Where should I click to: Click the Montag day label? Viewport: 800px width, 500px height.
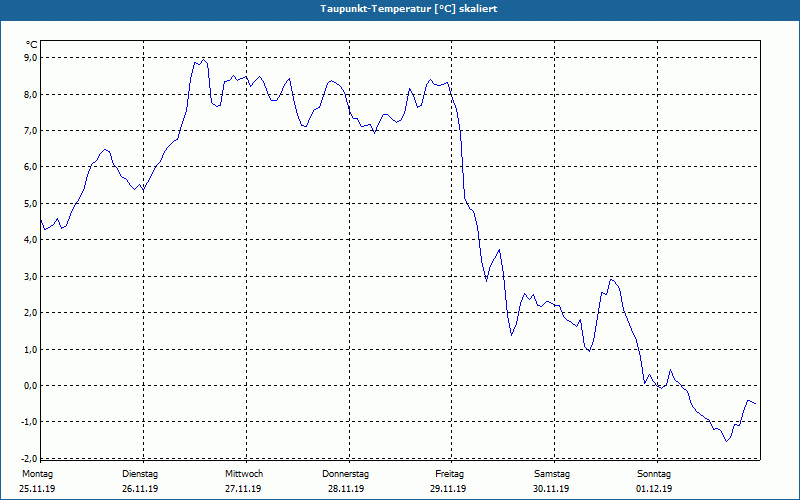37,474
